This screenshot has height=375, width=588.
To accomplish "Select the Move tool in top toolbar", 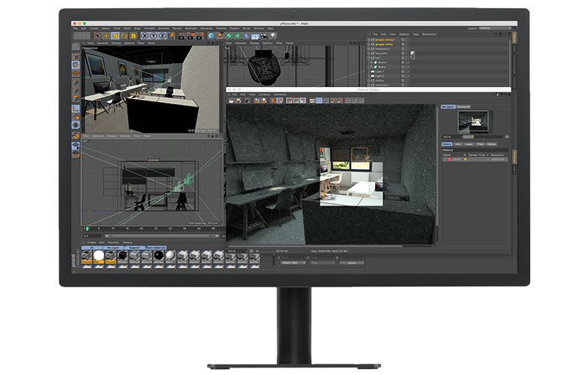I will click(106, 35).
